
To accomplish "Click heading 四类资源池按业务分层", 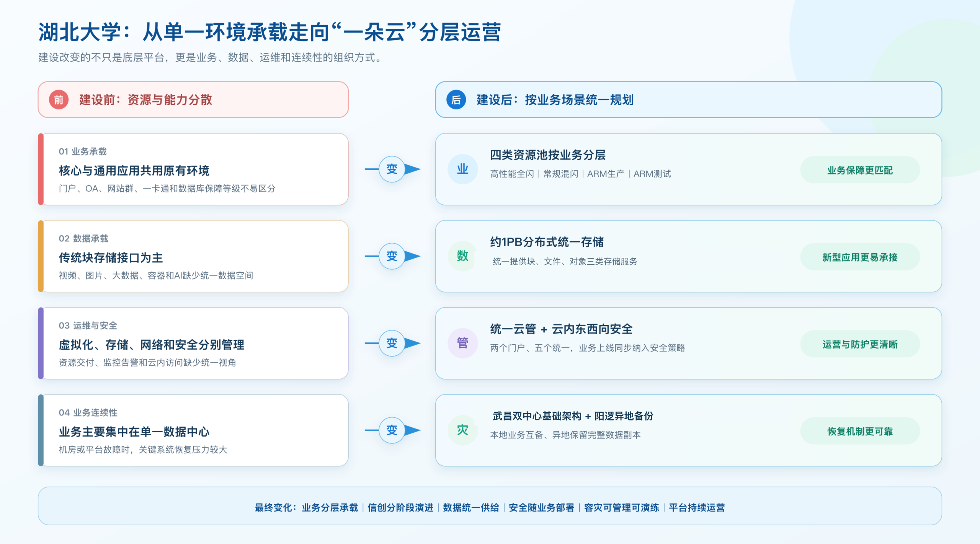I will pyautogui.click(x=548, y=155).
